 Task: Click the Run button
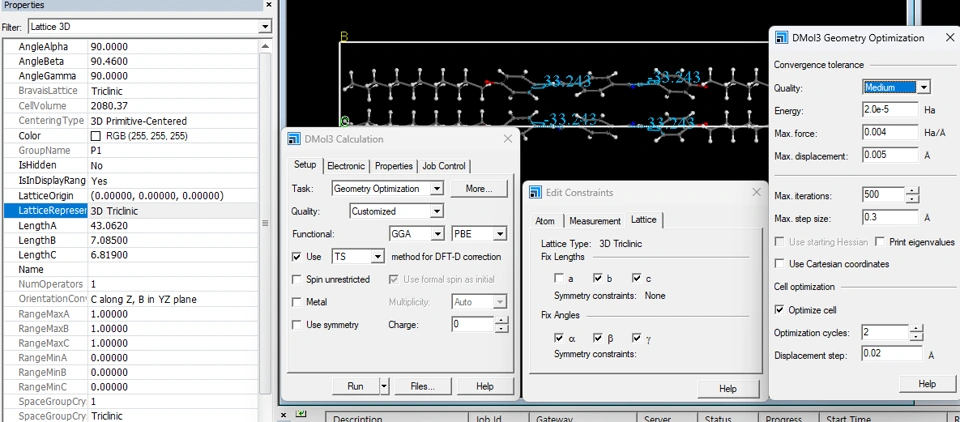[x=355, y=386]
